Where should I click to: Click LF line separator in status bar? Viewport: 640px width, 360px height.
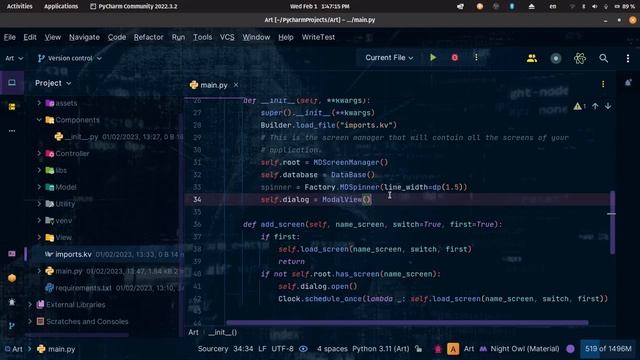tap(262, 349)
